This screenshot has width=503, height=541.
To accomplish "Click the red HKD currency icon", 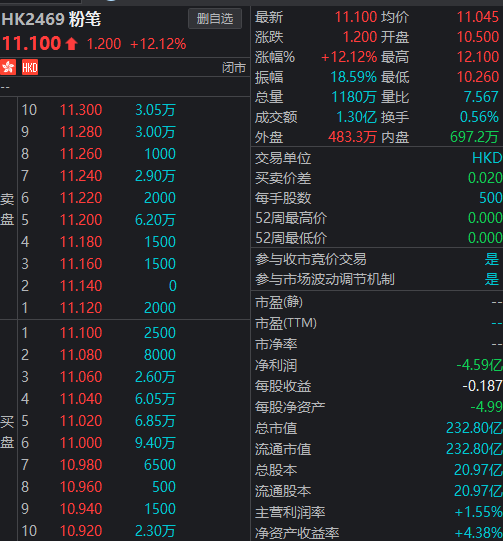I will coord(30,67).
